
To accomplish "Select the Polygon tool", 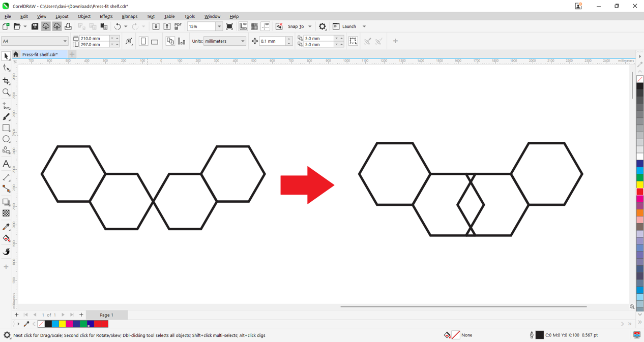I will [6, 150].
